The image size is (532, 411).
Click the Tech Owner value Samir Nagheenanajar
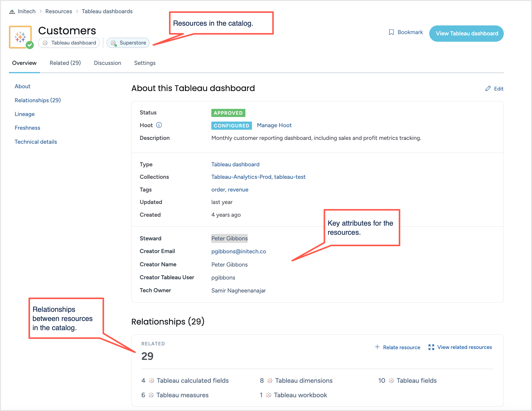(x=239, y=291)
